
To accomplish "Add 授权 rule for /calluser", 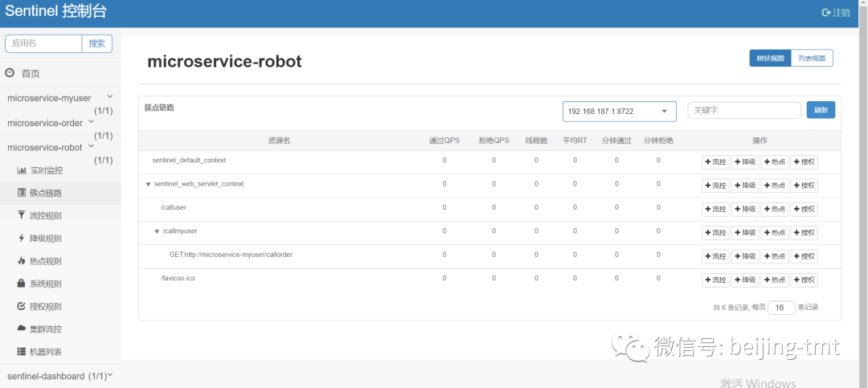I will [804, 209].
